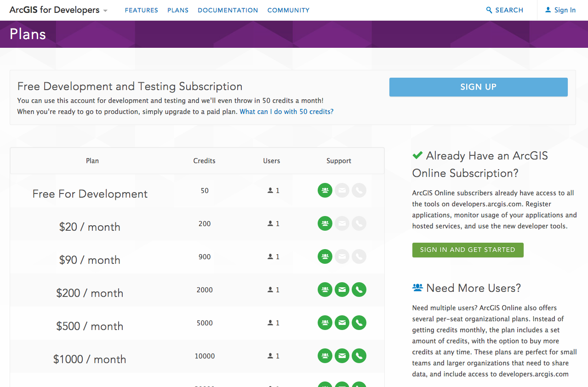Click the Sign In link
This screenshot has height=387, width=588.
(560, 10)
